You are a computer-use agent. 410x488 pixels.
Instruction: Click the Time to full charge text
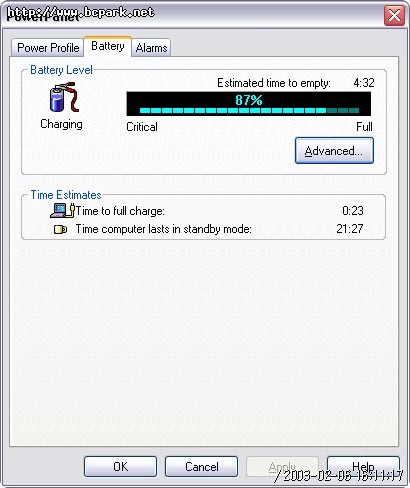[x=120, y=211]
